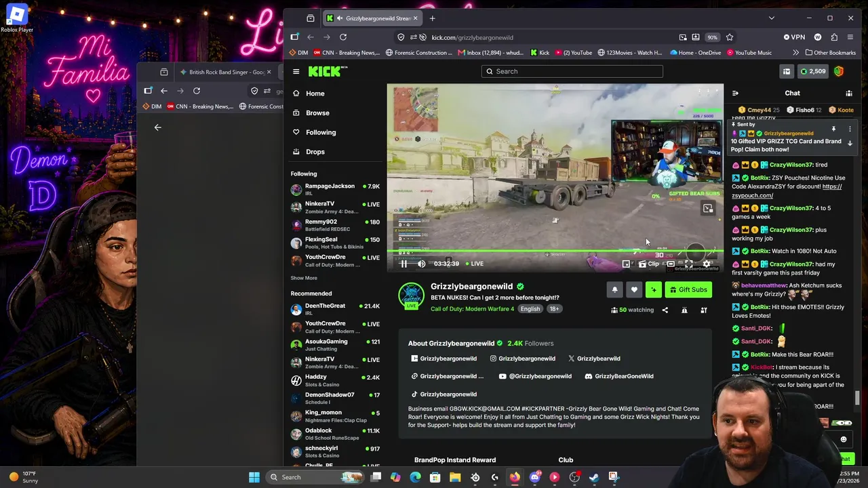Open the stream player settings gear

pos(707,264)
